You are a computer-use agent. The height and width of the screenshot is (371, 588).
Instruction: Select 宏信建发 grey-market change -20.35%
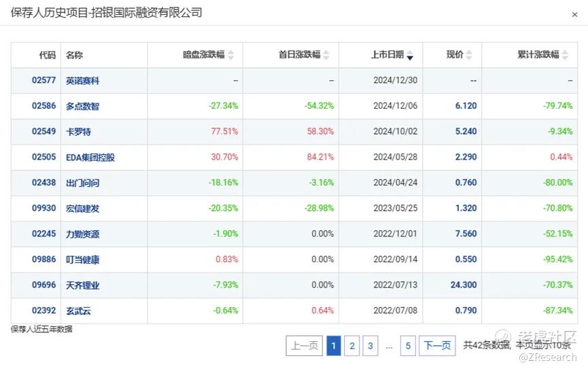223,208
